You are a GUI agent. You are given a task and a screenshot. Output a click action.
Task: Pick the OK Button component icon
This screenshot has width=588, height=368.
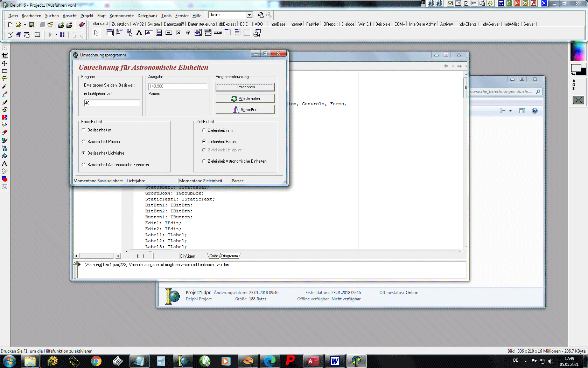[169, 33]
